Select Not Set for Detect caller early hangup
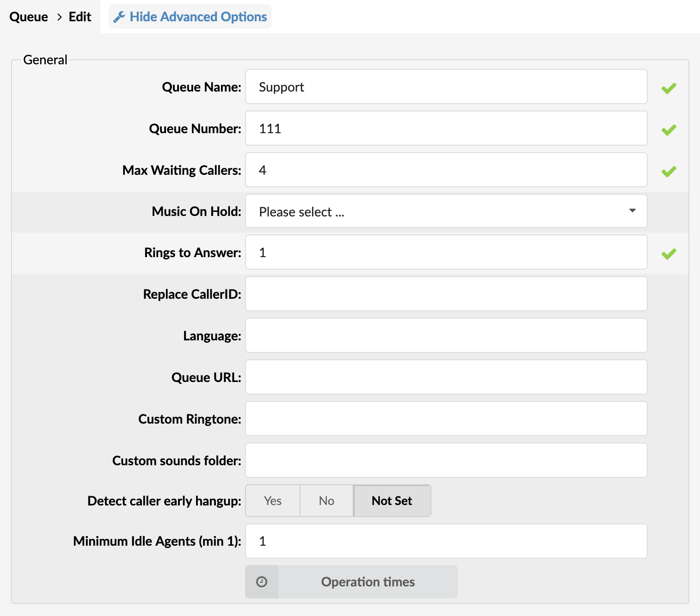This screenshot has height=616, width=700. [x=392, y=501]
